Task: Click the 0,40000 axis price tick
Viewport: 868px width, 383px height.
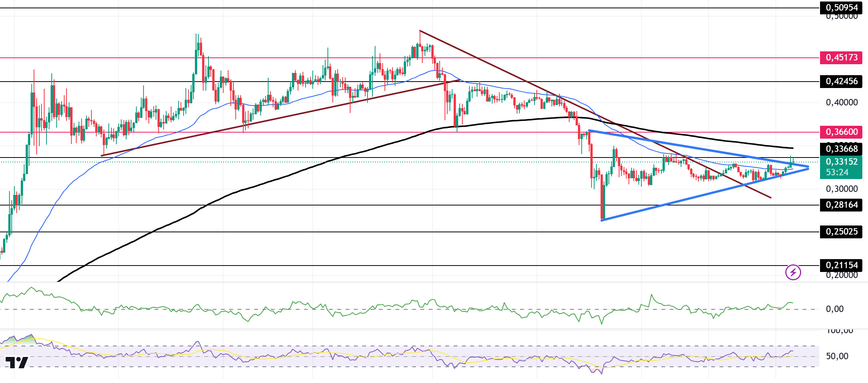Action: coord(842,102)
